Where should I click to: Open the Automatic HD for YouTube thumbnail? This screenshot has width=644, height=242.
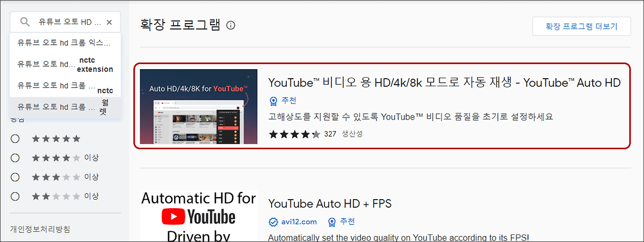coord(199,217)
